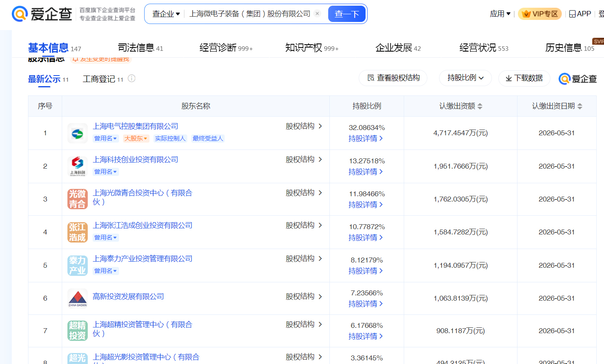
Task: Click the 查看股权结构 button
Action: tap(393, 78)
